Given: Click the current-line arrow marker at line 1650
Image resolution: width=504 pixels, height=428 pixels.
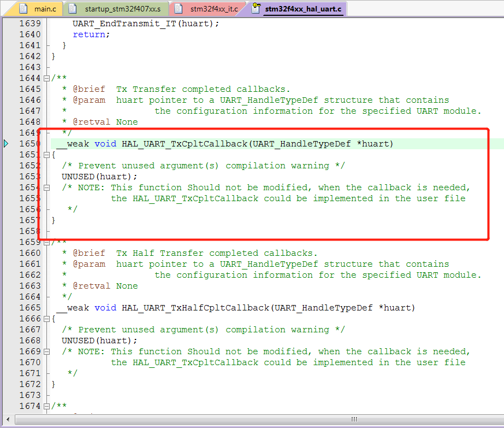Looking at the screenshot, I should tap(6, 144).
